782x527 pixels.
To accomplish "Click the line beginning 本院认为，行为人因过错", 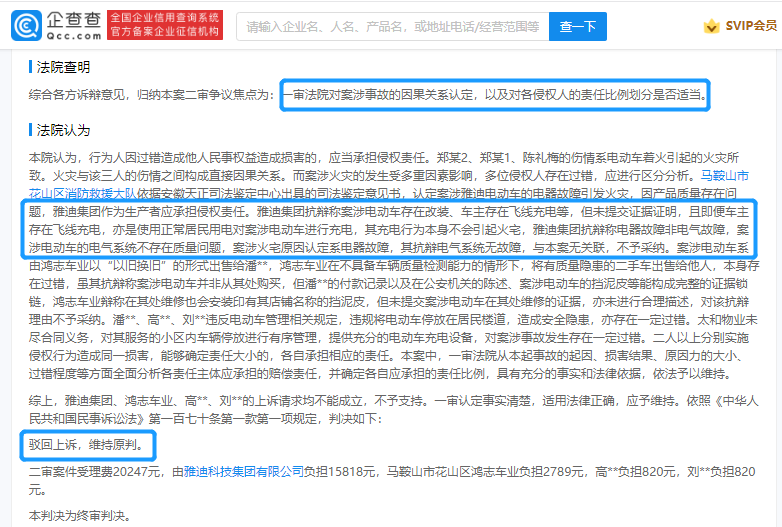I will pyautogui.click(x=384, y=158).
